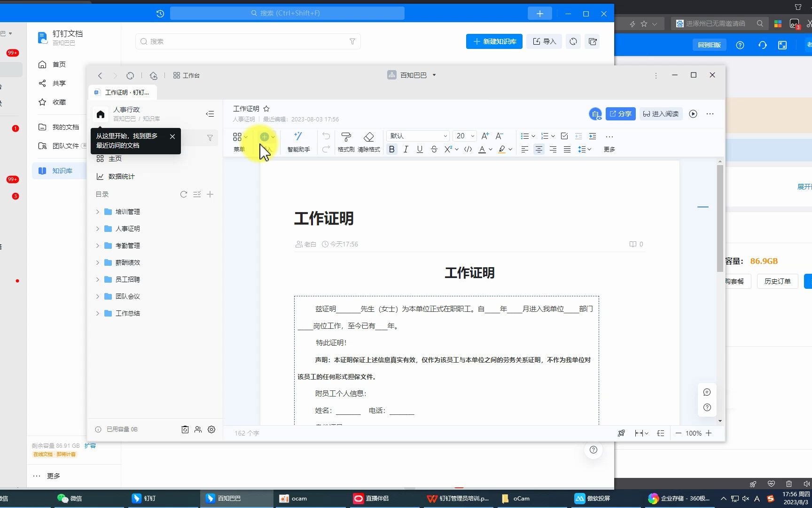Dismiss the 从这里开始 tooltip
The image size is (812, 508).
172,136
